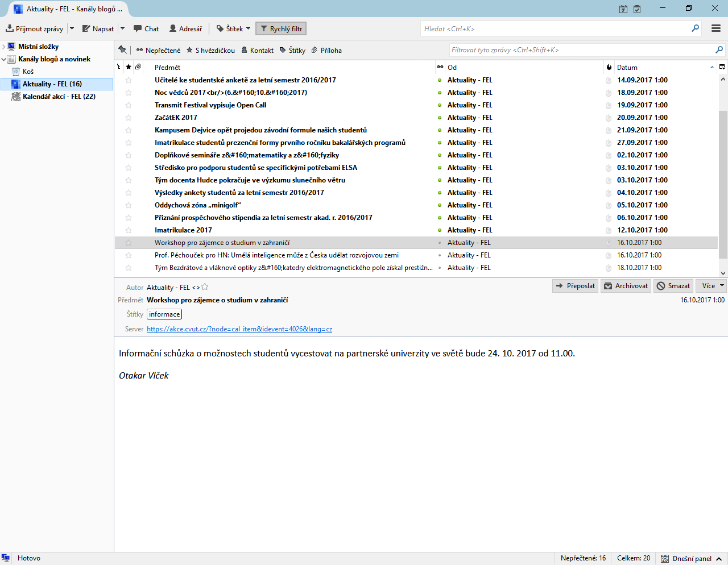Sort by the attachment paperclip column
This screenshot has height=565, width=728.
click(x=138, y=67)
